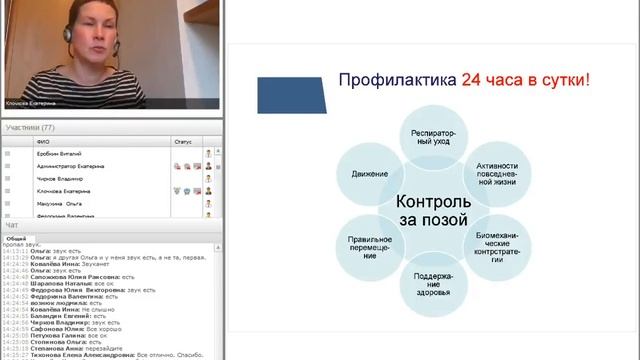Click chat message from Петухова Галина
The width and height of the screenshot is (640, 360).
55,336
